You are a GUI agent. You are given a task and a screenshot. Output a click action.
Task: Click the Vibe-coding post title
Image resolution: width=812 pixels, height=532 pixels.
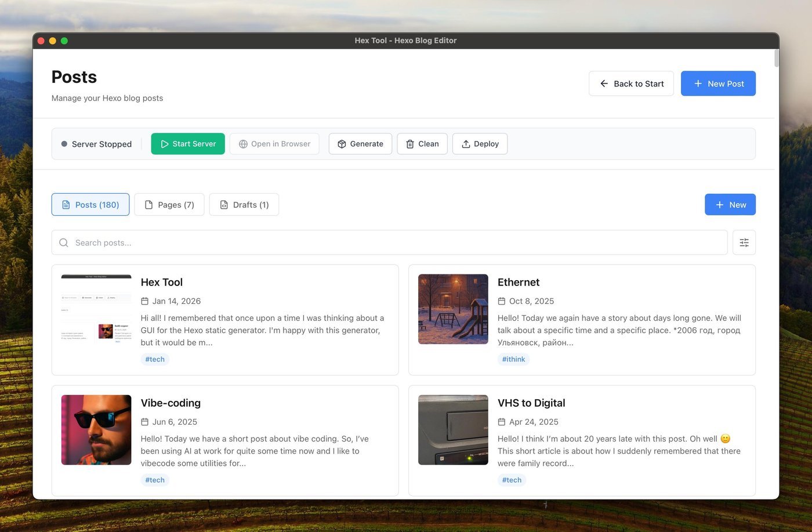(x=171, y=403)
